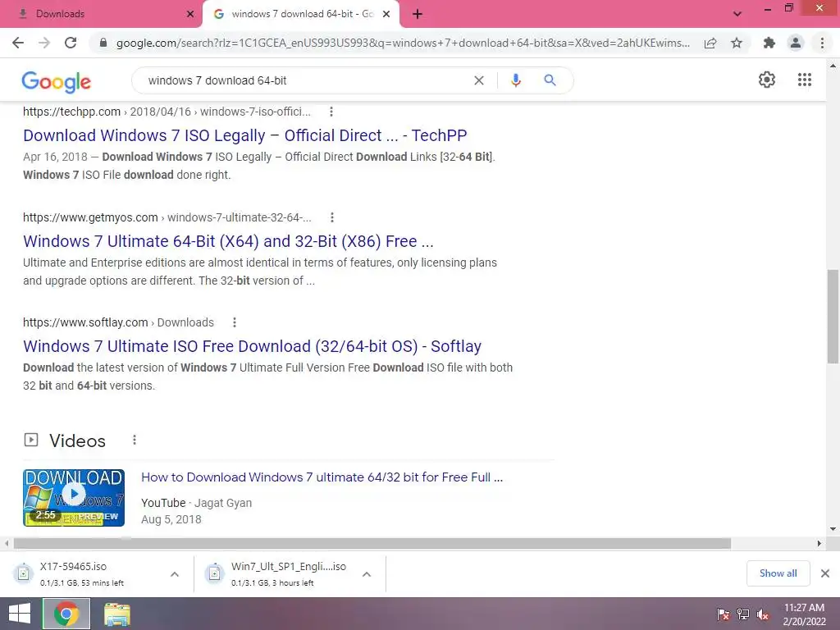Screen dimensions: 840x630
Task: Click the address bar URL
Action: pos(403,43)
